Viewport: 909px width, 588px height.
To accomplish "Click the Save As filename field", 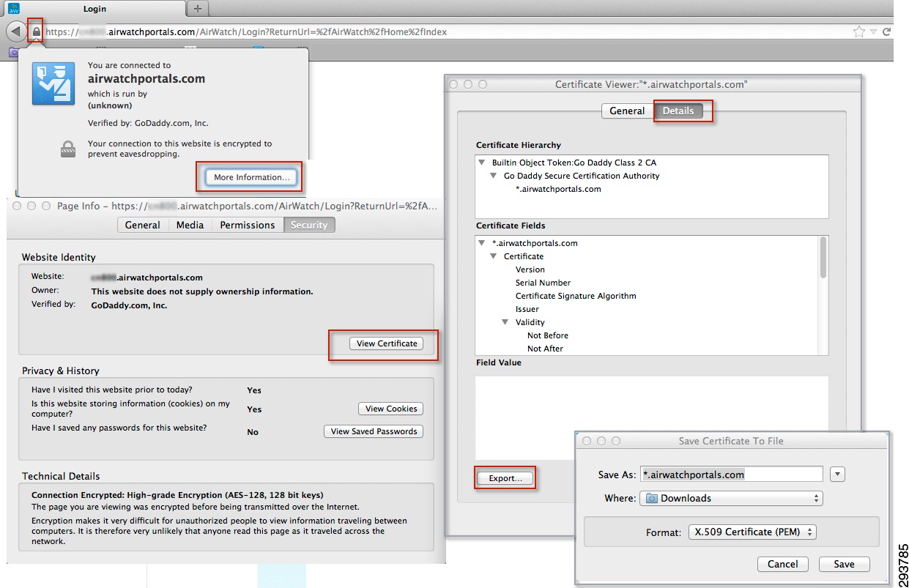I will click(x=732, y=475).
